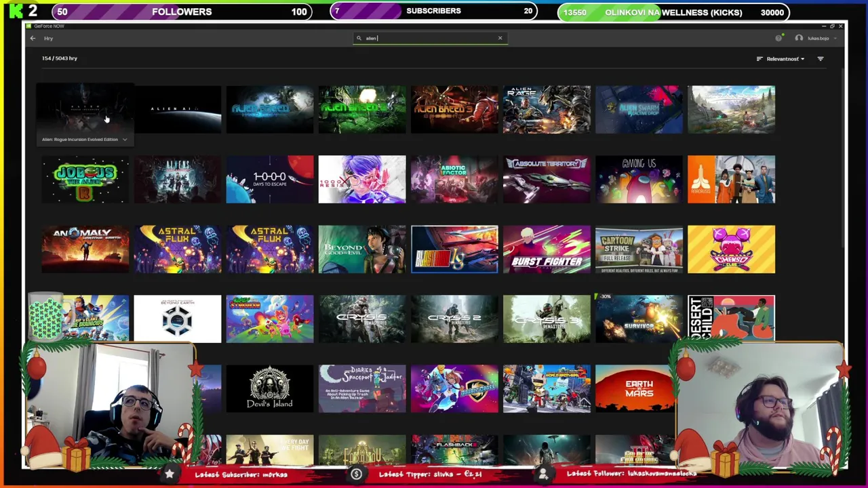Viewport: 868px width, 488px height.
Task: Click the Latest Tipper dollar icon
Action: click(356, 474)
